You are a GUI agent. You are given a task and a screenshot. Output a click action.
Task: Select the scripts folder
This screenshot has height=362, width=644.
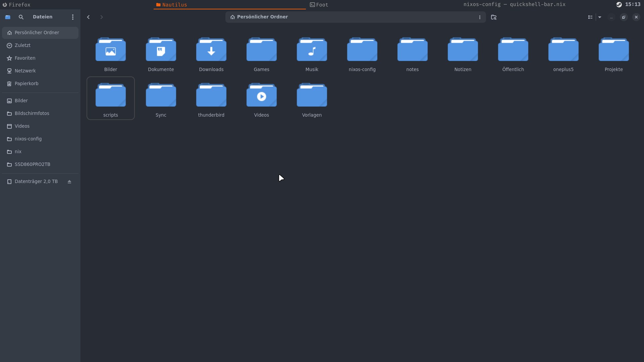pyautogui.click(x=111, y=98)
